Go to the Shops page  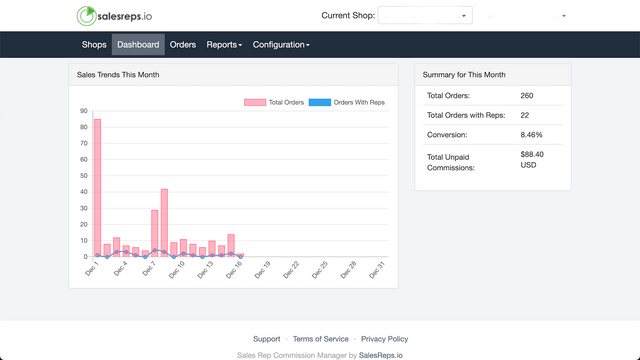(x=94, y=44)
